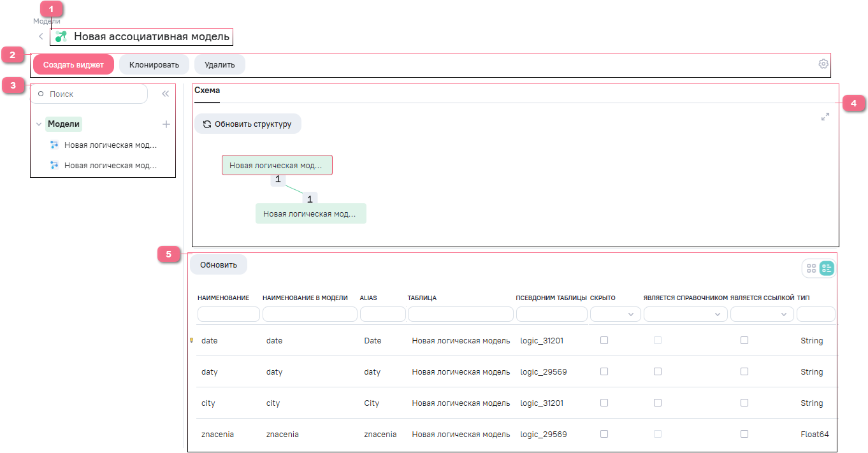The width and height of the screenshot is (868, 453).
Task: Click the Обновить button above the table
Action: pos(219,264)
